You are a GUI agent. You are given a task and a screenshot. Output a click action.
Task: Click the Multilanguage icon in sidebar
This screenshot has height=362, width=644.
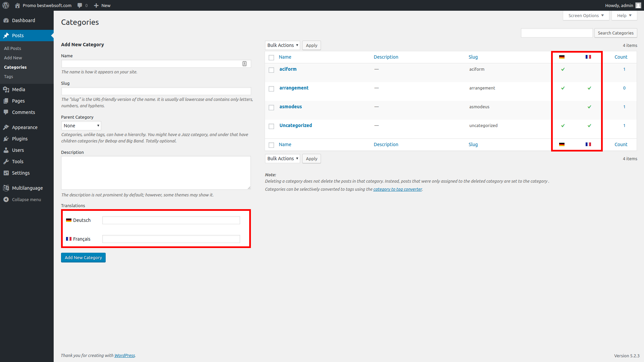[x=6, y=188]
